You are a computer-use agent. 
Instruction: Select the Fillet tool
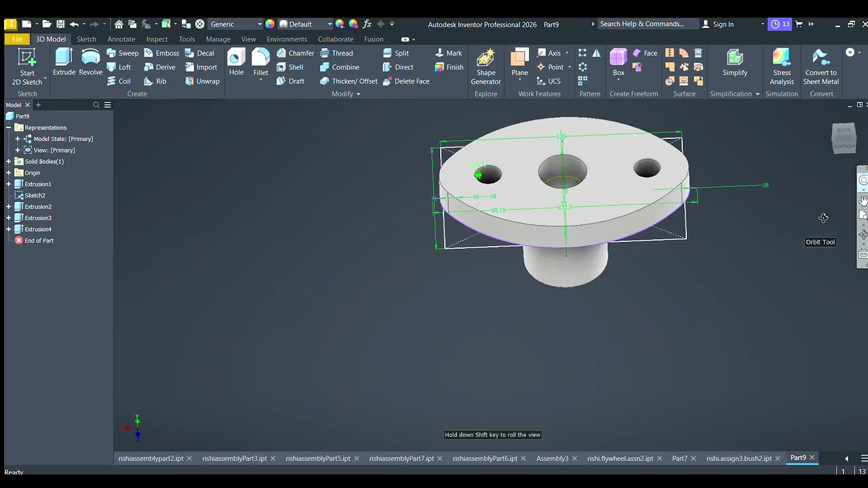260,62
